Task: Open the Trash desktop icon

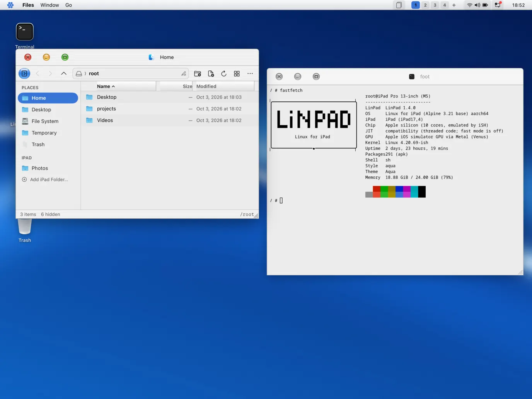Action: tap(25, 231)
